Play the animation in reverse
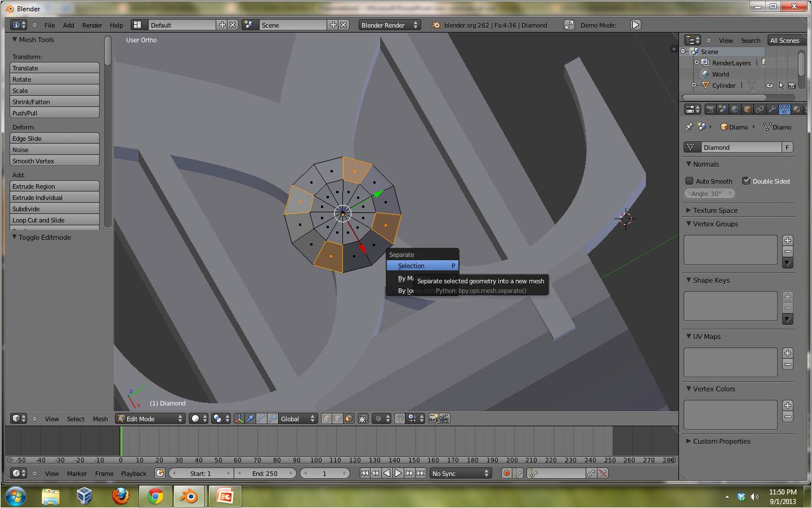 387,473
